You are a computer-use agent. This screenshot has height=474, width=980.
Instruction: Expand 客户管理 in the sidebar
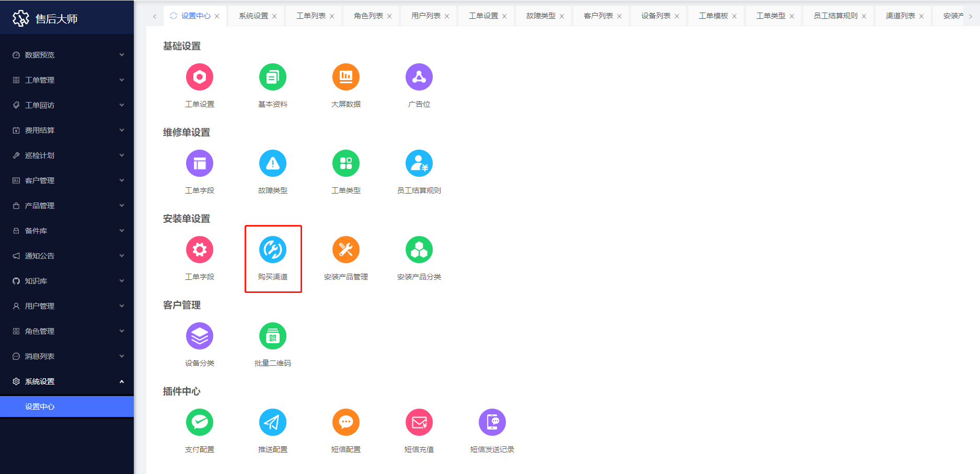pyautogui.click(x=67, y=180)
